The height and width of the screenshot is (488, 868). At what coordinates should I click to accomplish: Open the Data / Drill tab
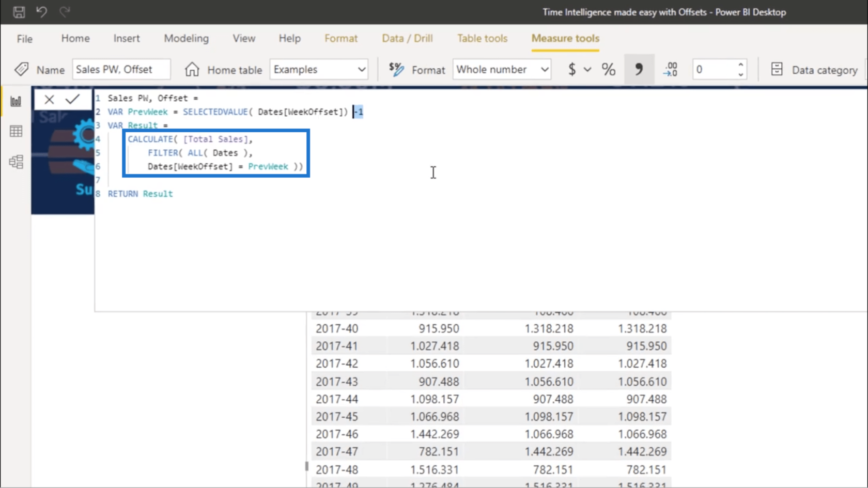[x=407, y=38]
